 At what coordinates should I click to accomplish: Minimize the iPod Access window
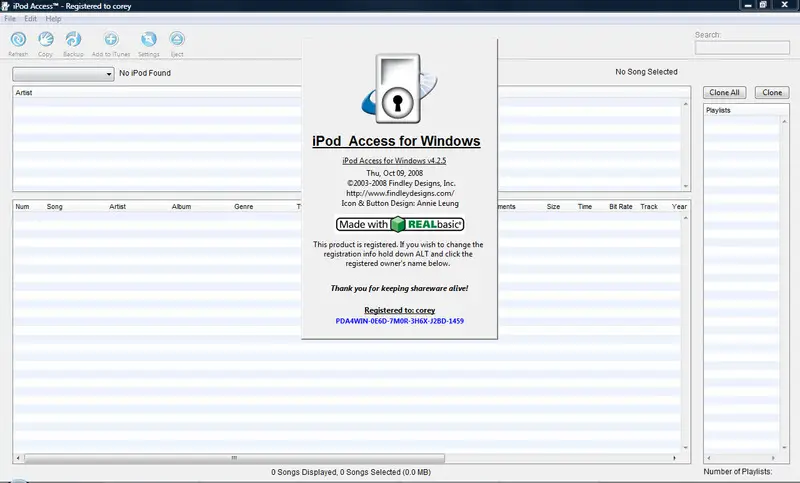click(748, 5)
